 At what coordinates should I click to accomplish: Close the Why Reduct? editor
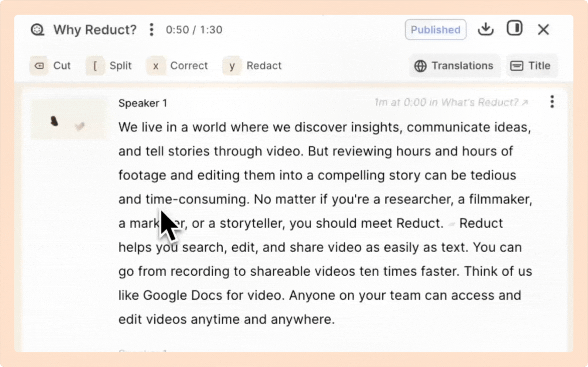tap(543, 29)
